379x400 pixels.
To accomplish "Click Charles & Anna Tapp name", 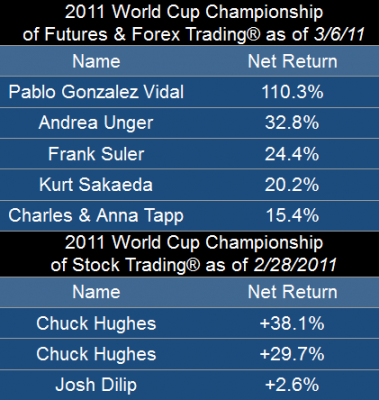I will tap(96, 216).
